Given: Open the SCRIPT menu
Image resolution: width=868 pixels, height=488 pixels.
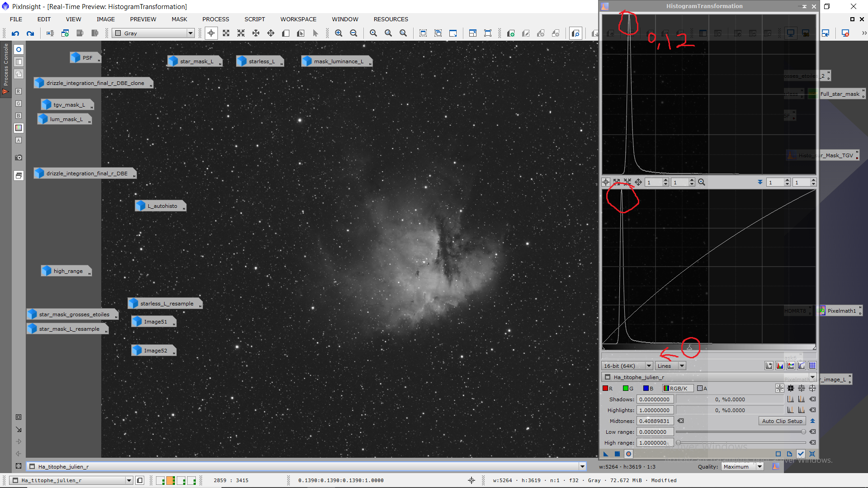Looking at the screenshot, I should [255, 19].
